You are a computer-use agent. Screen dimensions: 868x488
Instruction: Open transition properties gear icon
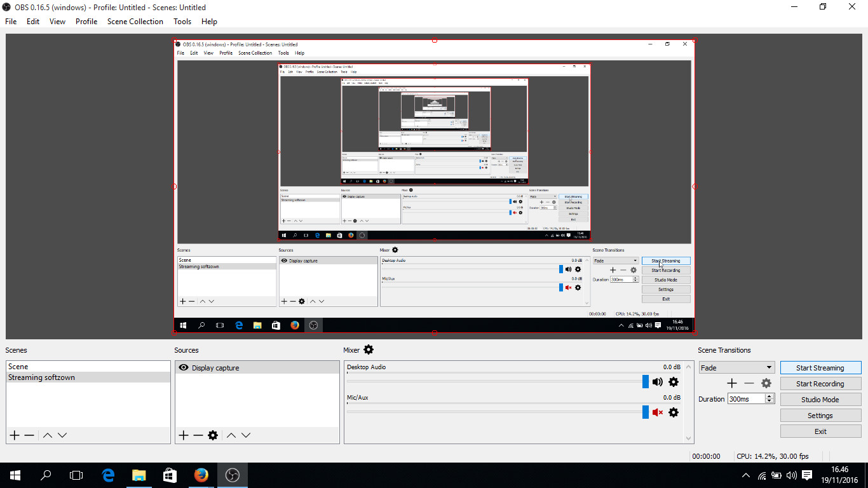766,383
